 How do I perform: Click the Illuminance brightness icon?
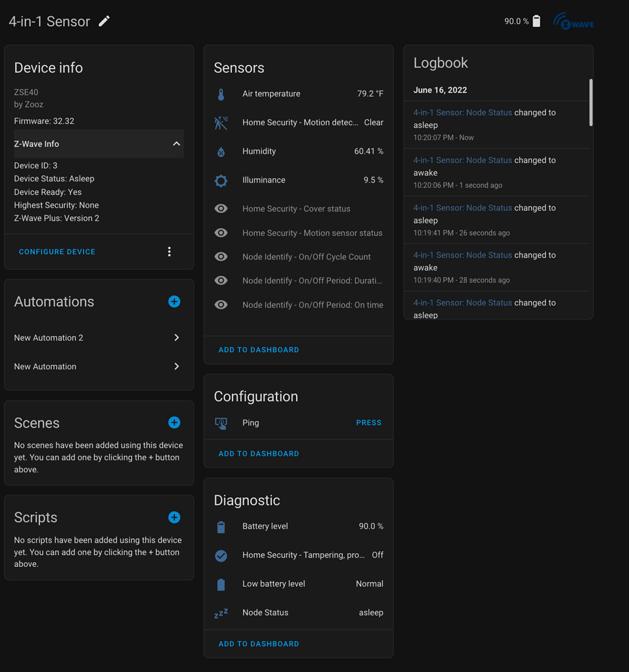click(221, 180)
